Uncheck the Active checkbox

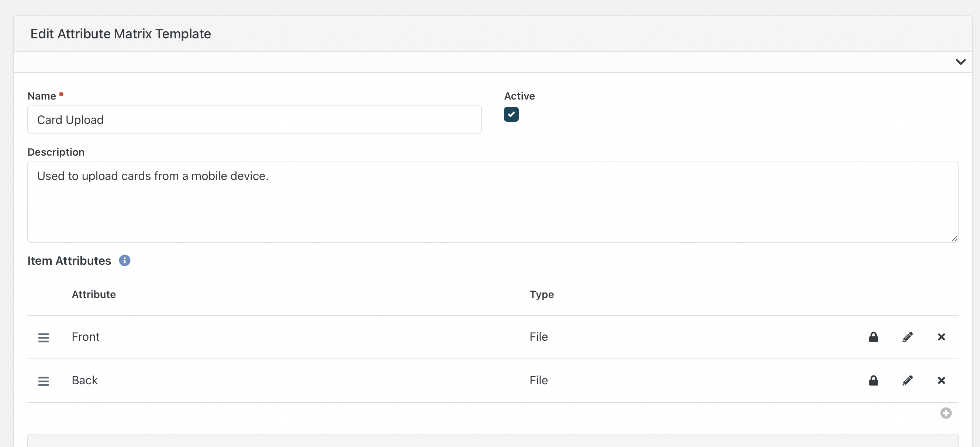[511, 114]
